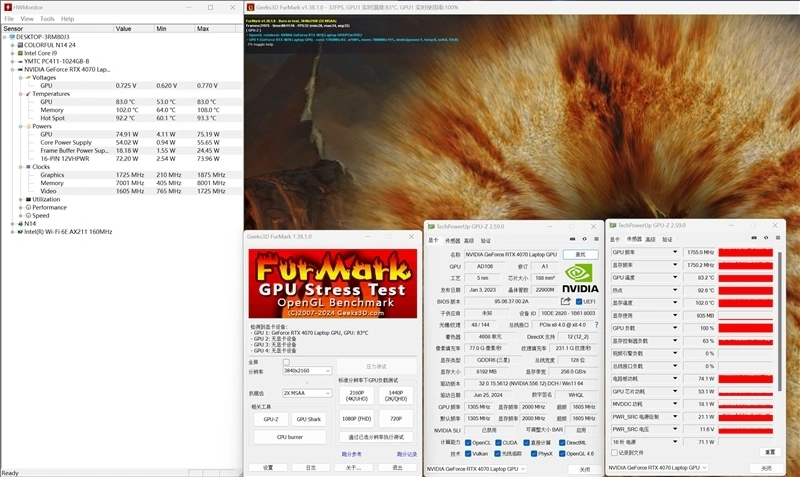The height and width of the screenshot is (477, 800).
Task: Enable the 记录到文件 log-to-file checkbox
Action: coord(614,453)
